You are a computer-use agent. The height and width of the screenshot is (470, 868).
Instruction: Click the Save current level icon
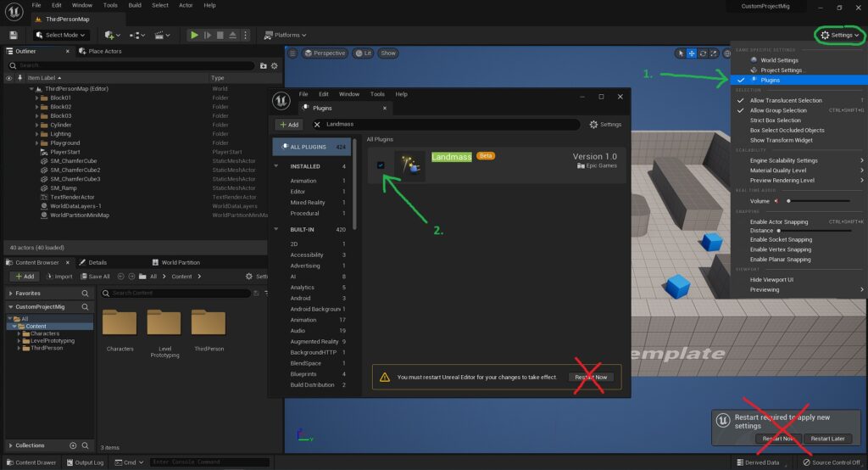(14, 35)
